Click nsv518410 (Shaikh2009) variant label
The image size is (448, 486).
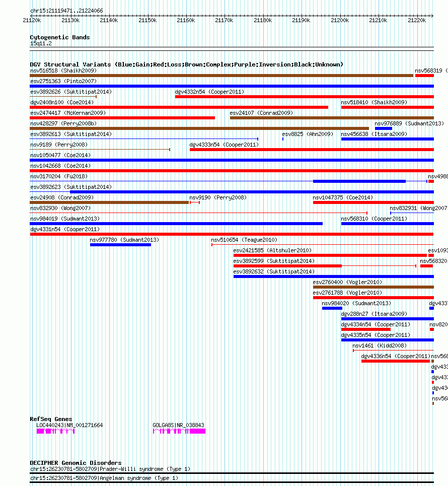coord(374,102)
